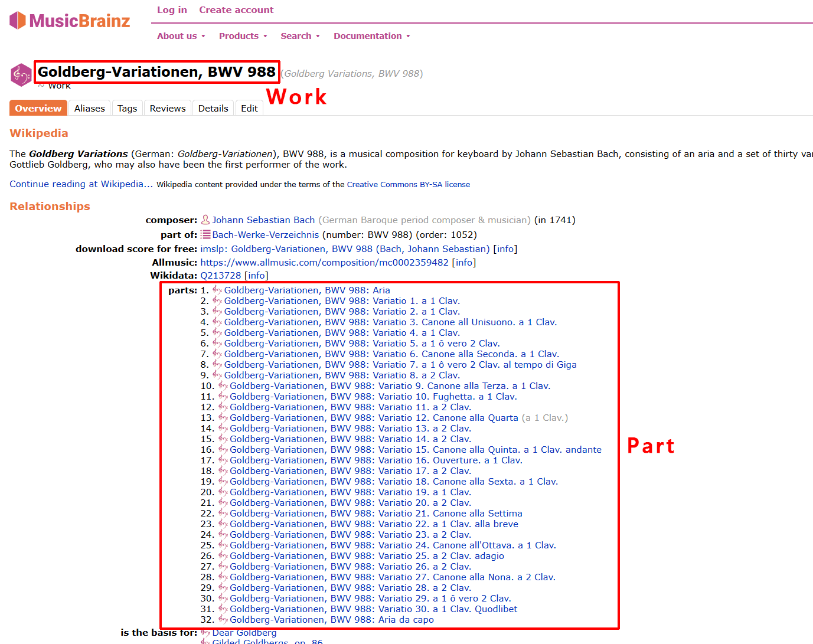Click the series icon next to Bach-Werke-Verzeichnis
This screenshot has width=813, height=644.
pos(205,234)
